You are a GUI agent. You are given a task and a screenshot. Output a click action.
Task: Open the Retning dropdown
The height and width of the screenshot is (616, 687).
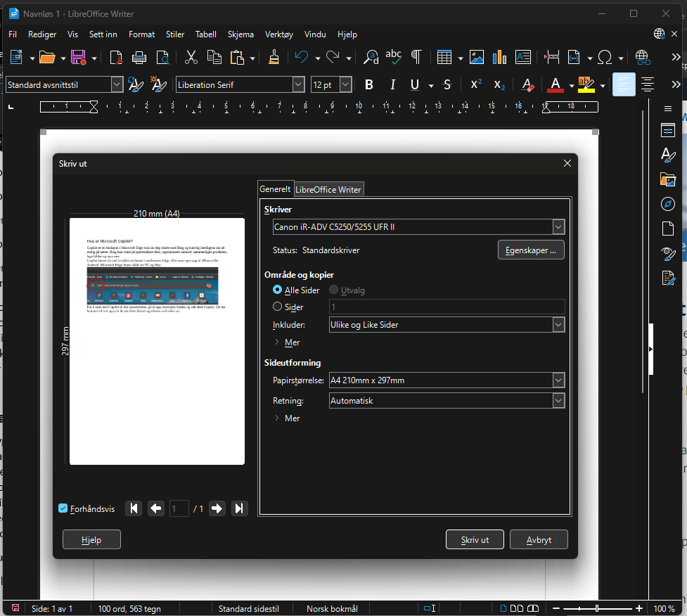coord(558,400)
